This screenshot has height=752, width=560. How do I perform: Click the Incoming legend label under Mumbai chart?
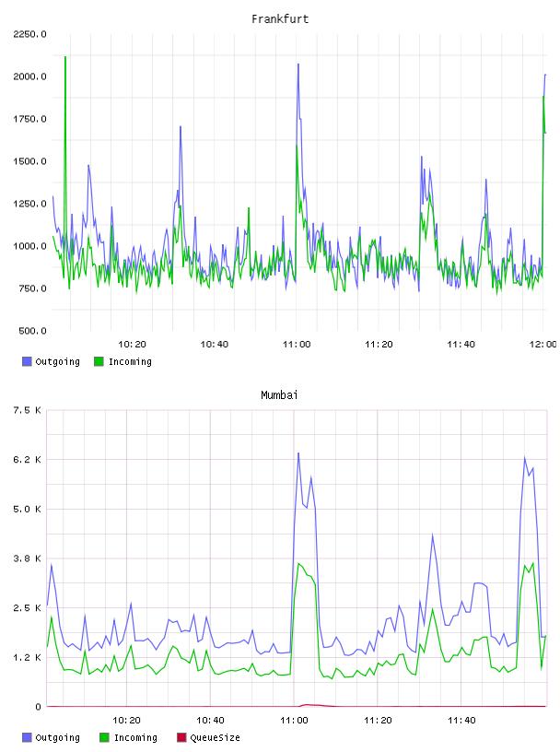pyautogui.click(x=135, y=737)
